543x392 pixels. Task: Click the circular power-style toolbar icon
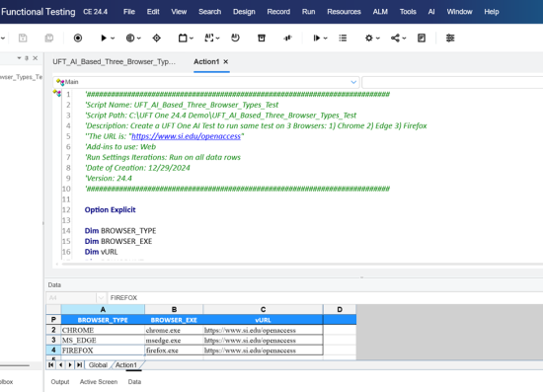click(235, 38)
